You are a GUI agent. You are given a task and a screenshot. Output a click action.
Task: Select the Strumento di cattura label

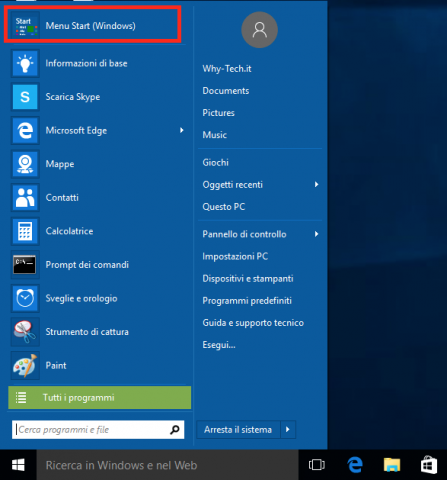click(87, 332)
